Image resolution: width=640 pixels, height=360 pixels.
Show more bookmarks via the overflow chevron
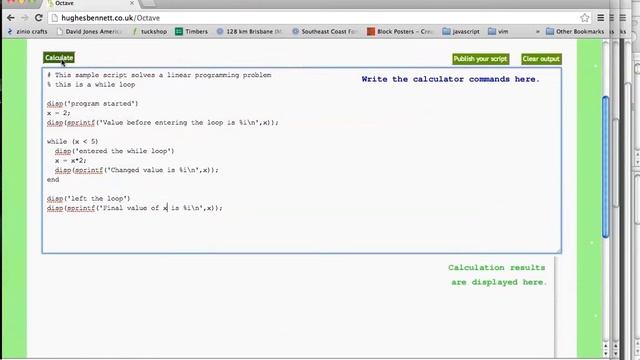coord(538,31)
